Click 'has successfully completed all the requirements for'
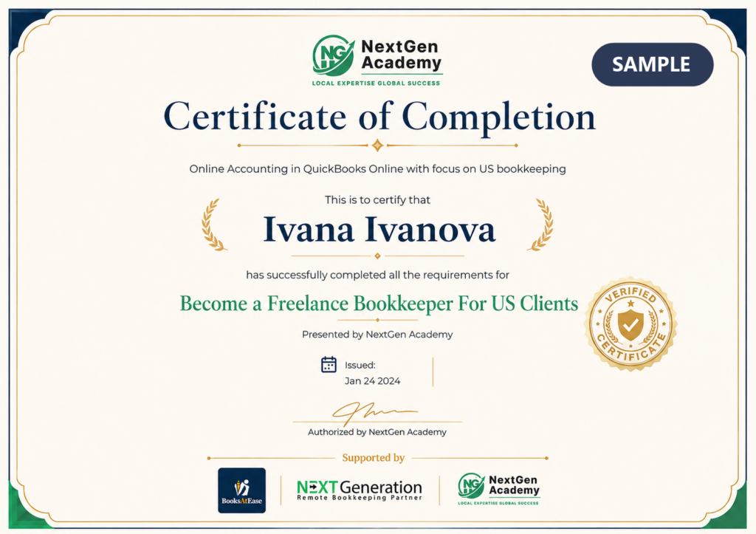 (377, 275)
